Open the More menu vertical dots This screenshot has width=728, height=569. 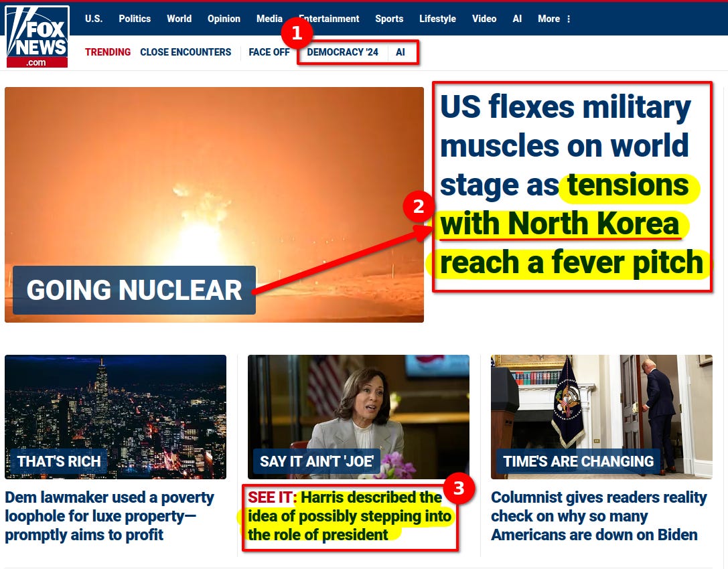coord(569,19)
